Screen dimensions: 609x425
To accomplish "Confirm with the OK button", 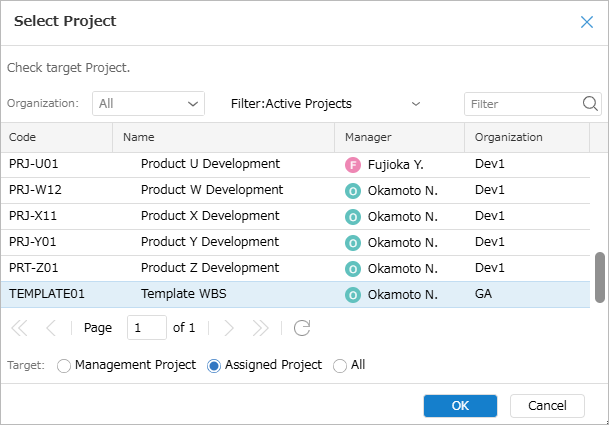I will pyautogui.click(x=460, y=406).
